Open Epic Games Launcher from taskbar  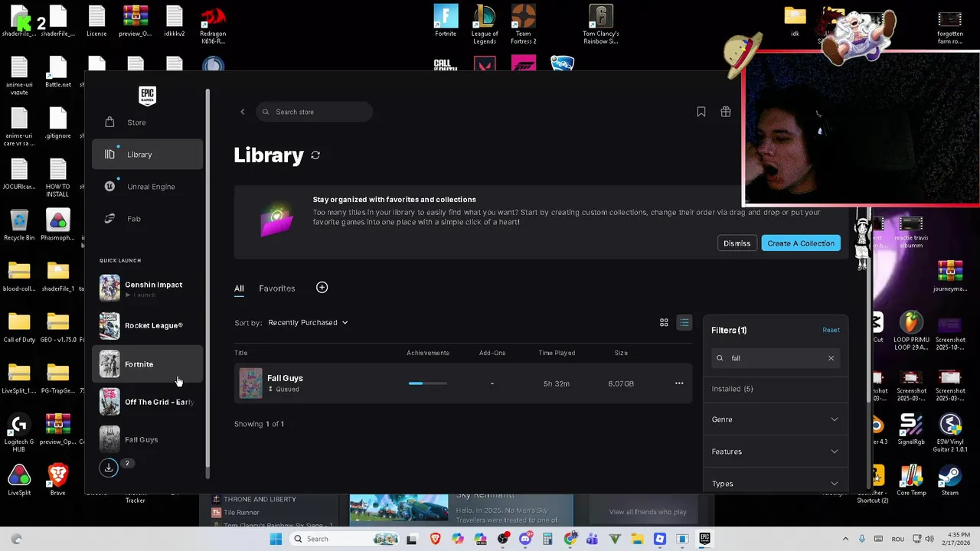[704, 539]
